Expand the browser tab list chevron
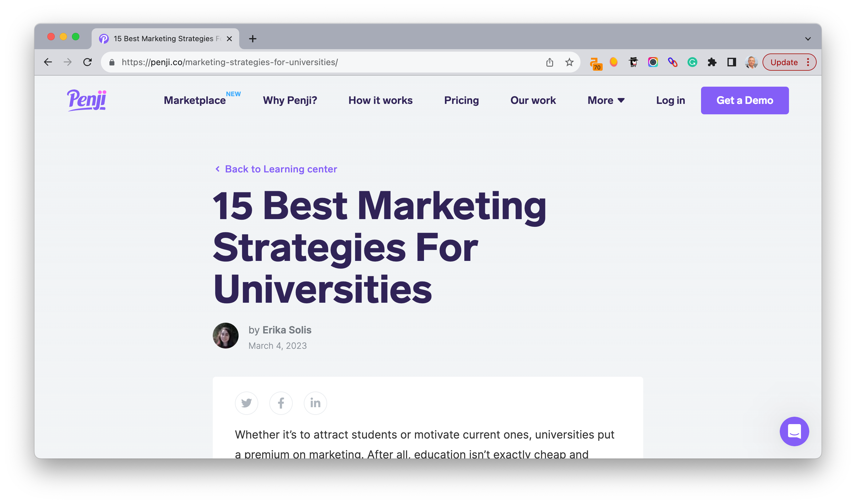The height and width of the screenshot is (504, 856). click(x=808, y=39)
